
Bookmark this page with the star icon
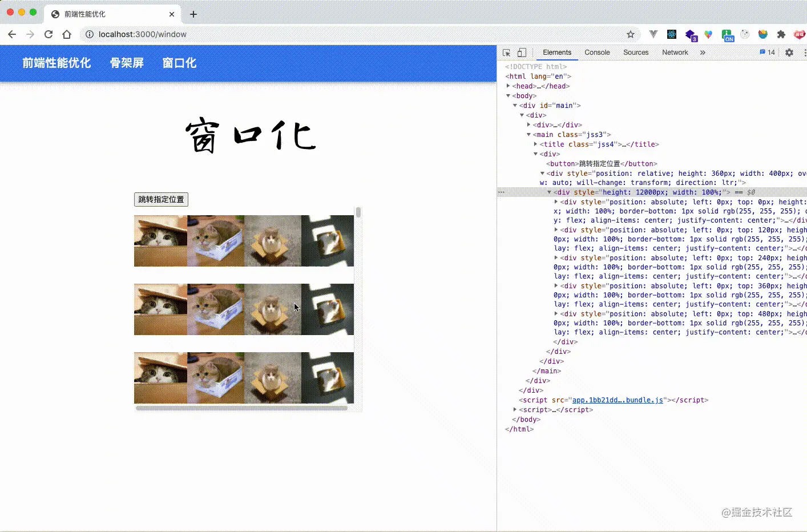tap(631, 34)
